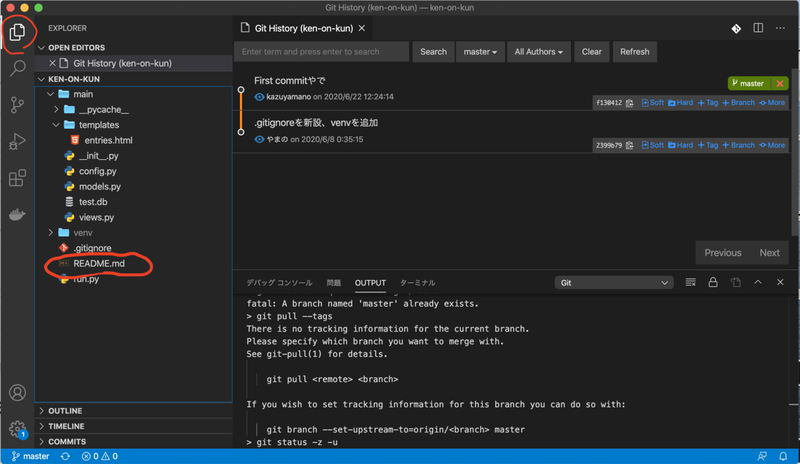Click the feedback icon in status bar
The image size is (800, 464).
762,456
